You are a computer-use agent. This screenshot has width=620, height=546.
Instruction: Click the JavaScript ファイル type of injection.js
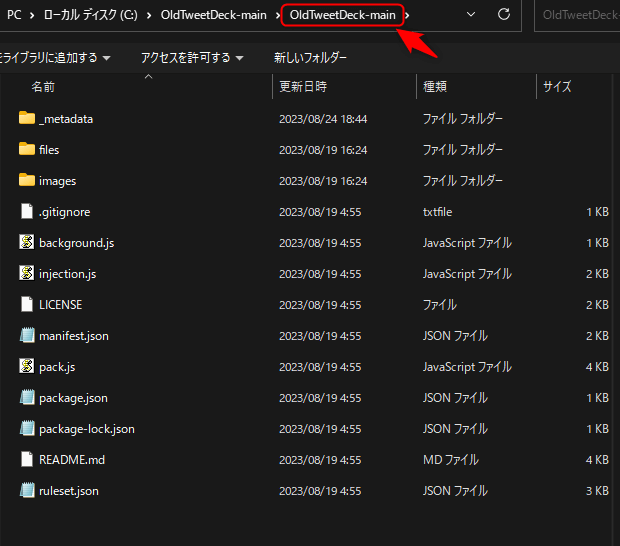pos(467,274)
